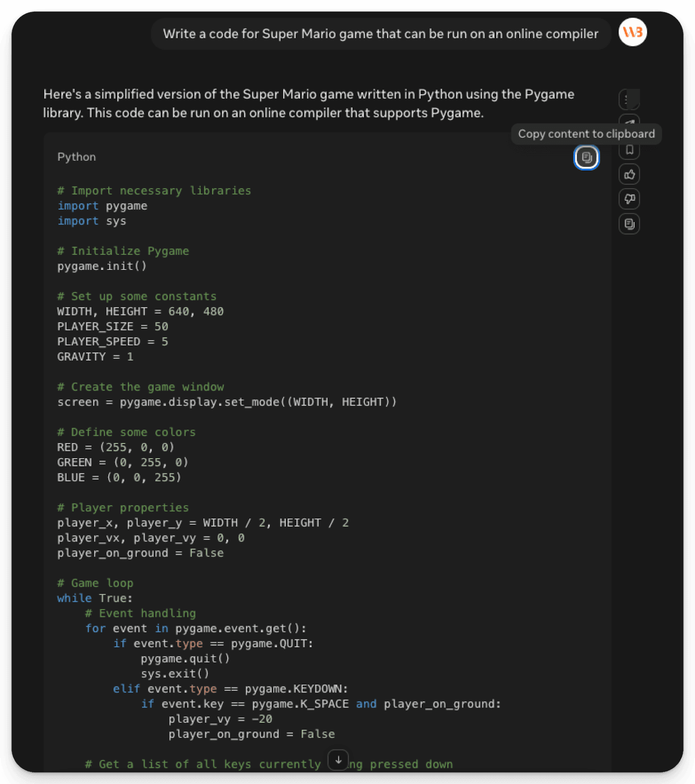Click the response intro paragraph text
695x784 pixels.
pyautogui.click(x=309, y=103)
